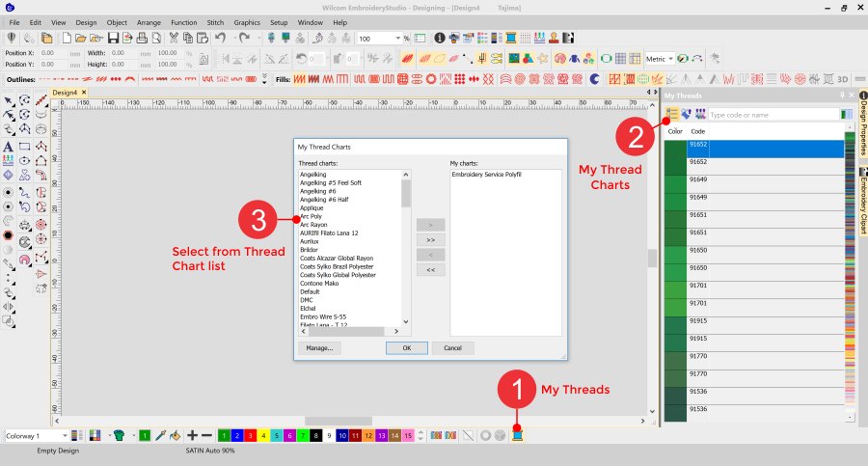
Task: Click the Add color plus icon
Action: pos(192,436)
